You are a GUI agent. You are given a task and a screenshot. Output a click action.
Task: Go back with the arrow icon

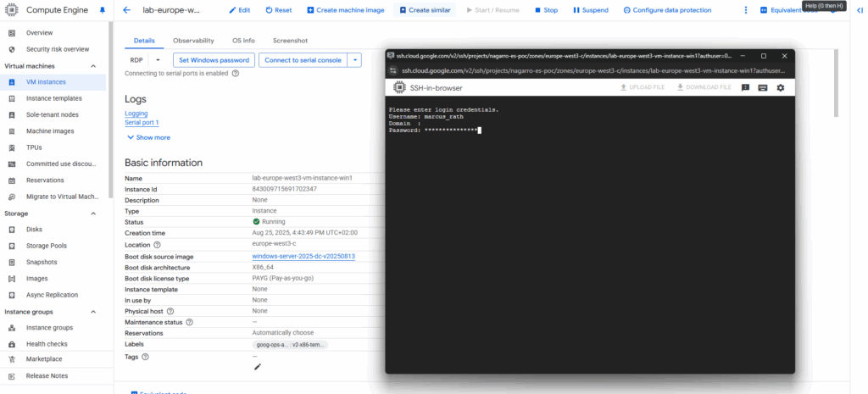tap(127, 10)
